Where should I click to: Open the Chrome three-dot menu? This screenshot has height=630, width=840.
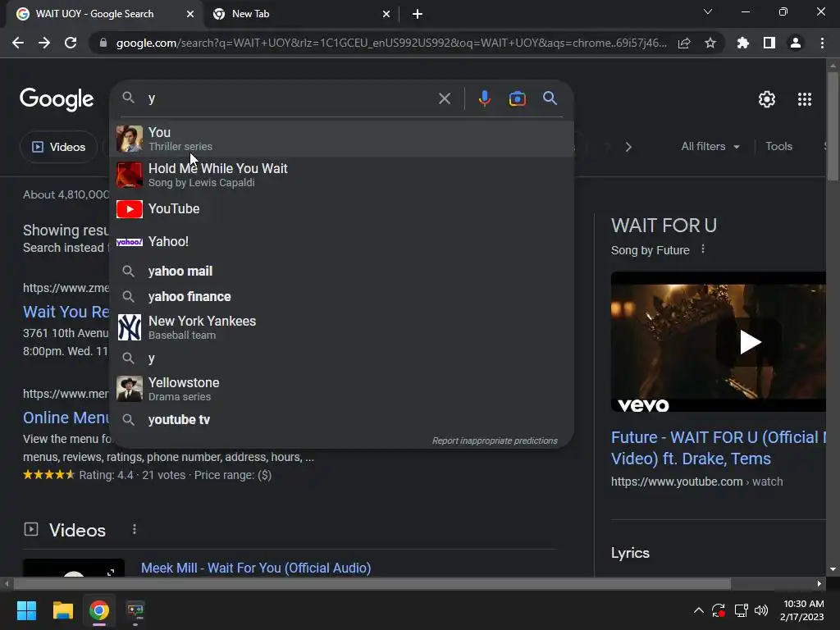(x=822, y=43)
